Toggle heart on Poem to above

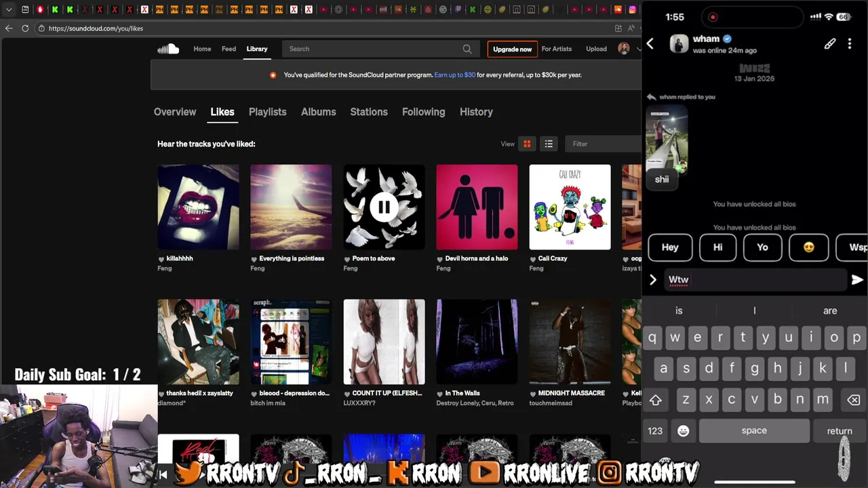(x=347, y=259)
